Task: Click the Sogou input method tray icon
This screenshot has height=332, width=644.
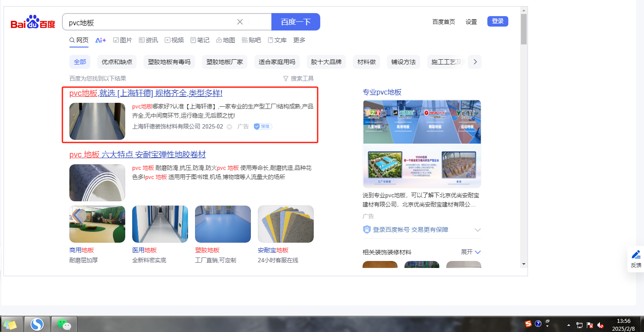Action: (x=528, y=324)
